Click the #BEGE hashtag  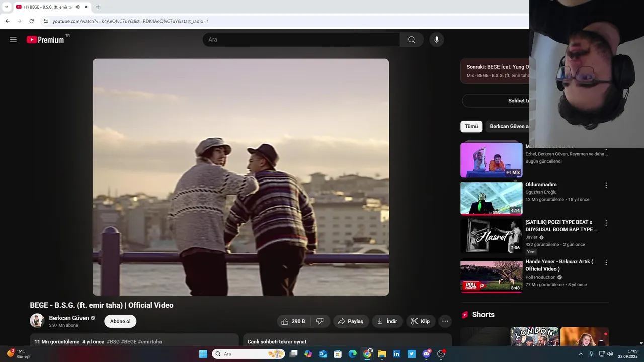pyautogui.click(x=129, y=342)
